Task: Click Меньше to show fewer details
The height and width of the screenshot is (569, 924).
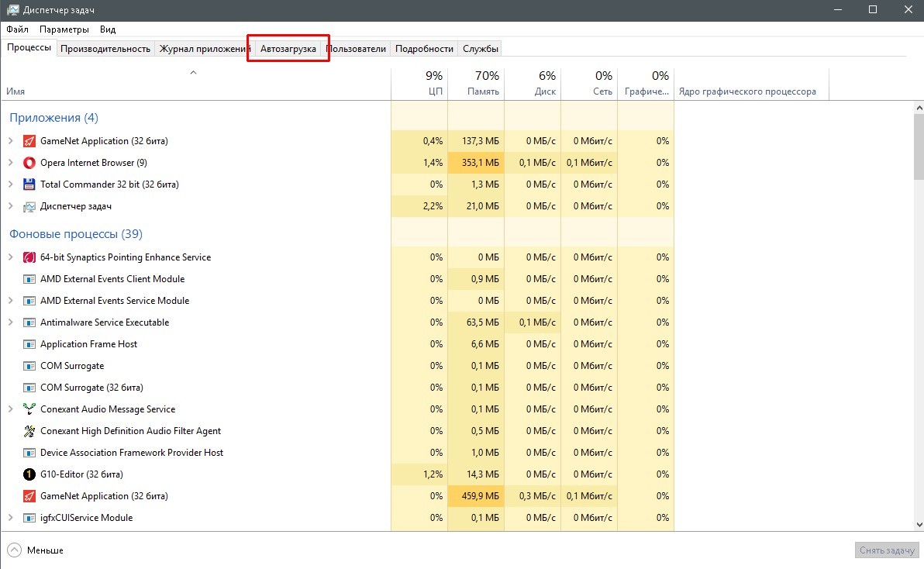Action: [x=36, y=550]
